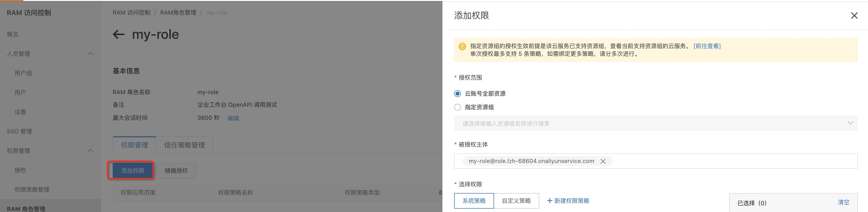
Task: Switch to 信任策略管理 tab
Action: [184, 145]
